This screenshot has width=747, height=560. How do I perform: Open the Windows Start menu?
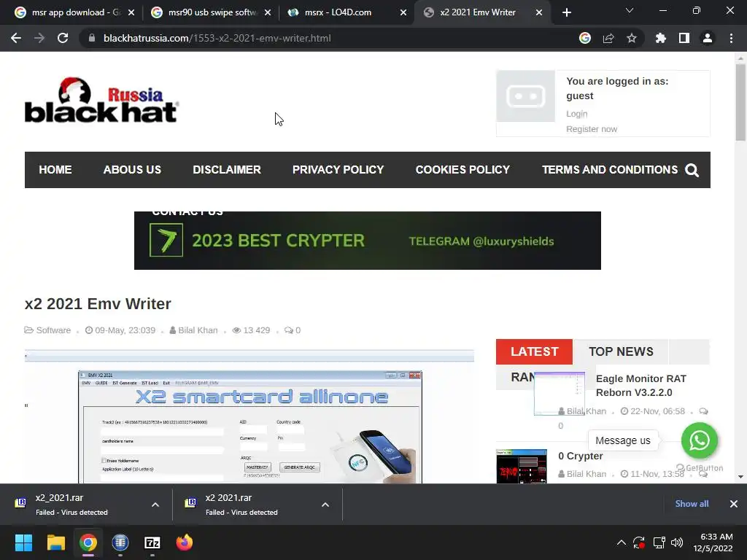tap(23, 542)
